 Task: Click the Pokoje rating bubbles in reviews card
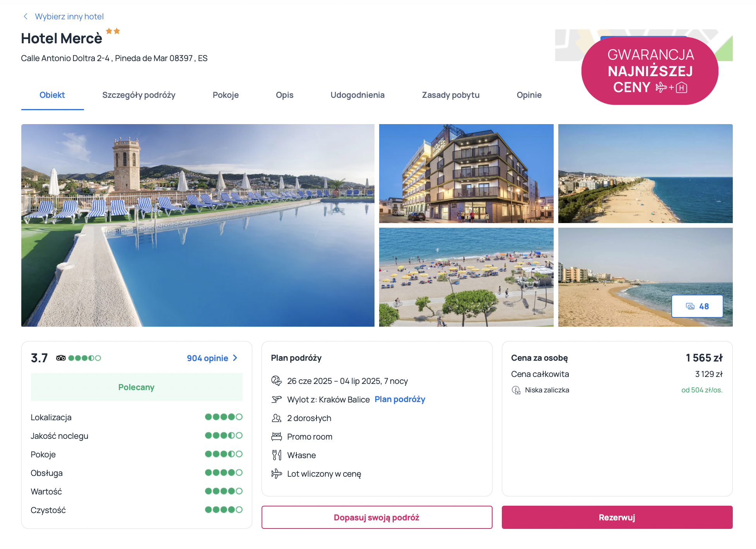coord(224,454)
